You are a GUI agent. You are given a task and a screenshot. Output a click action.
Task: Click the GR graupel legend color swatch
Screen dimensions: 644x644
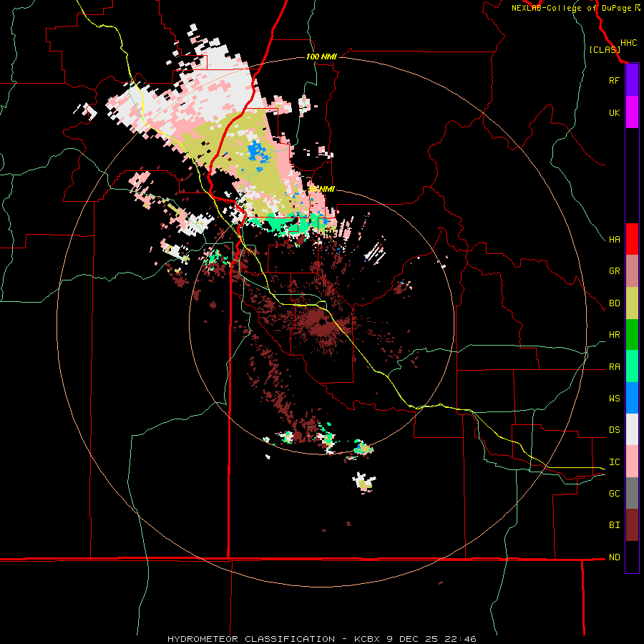pyautogui.click(x=632, y=271)
